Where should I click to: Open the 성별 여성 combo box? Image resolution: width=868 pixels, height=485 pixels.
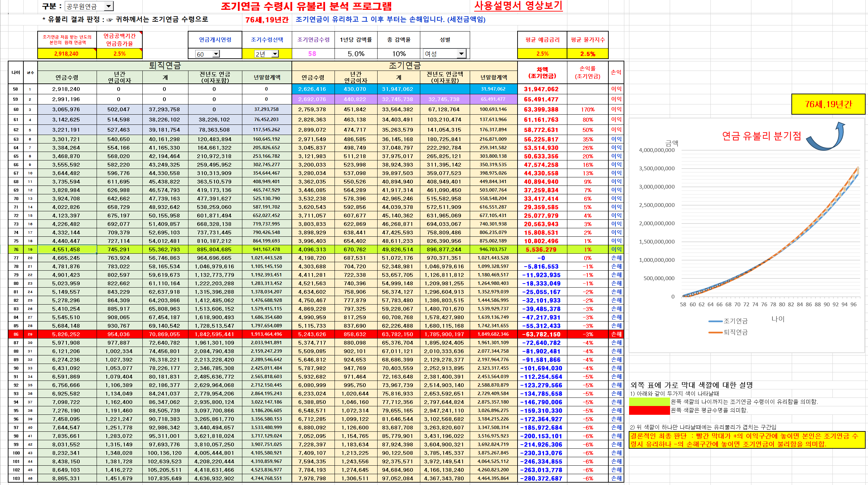461,54
